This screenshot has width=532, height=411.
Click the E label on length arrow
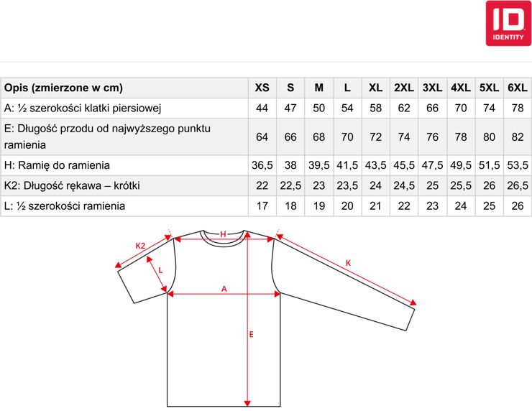(x=252, y=334)
